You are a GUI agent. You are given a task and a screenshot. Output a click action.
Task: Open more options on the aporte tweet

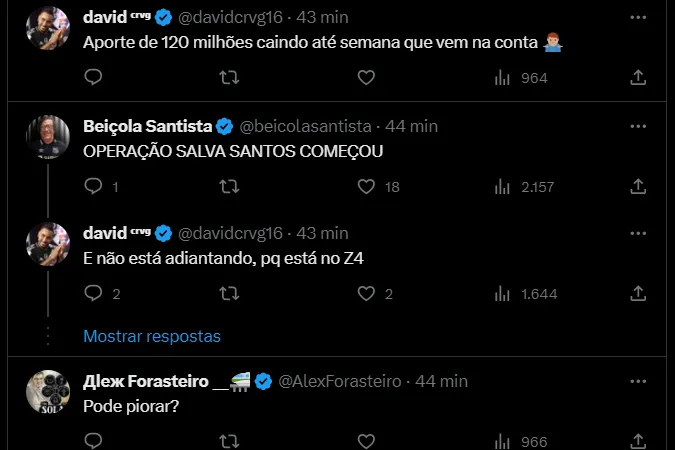tap(638, 18)
